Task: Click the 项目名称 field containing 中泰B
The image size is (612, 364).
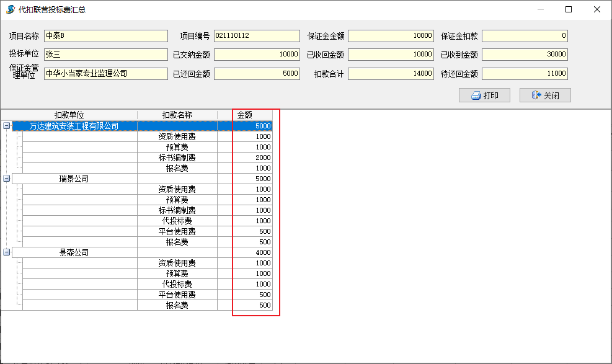Action: tap(105, 36)
